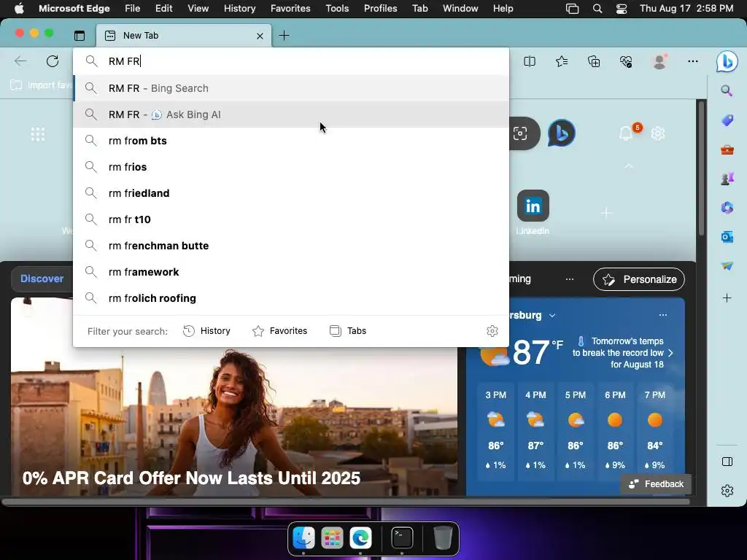Toggle sidebar visibility icon at bottom
The width and height of the screenshot is (747, 560).
click(x=727, y=462)
